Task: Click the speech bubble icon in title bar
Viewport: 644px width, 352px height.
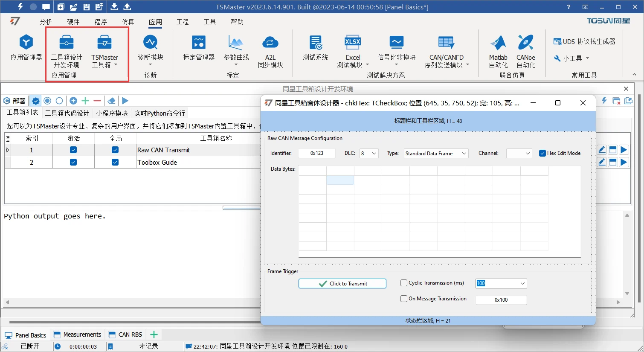Action: pyautogui.click(x=46, y=7)
